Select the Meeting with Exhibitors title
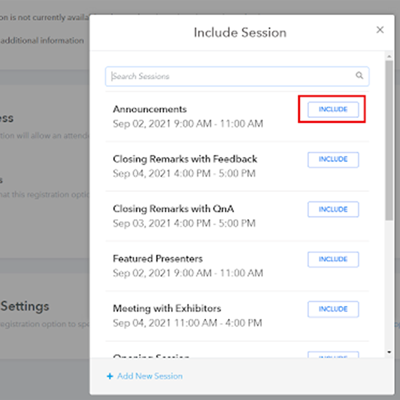 coord(167,308)
